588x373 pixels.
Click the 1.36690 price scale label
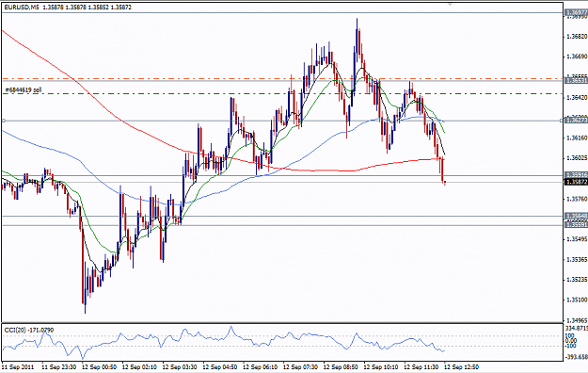tap(577, 57)
